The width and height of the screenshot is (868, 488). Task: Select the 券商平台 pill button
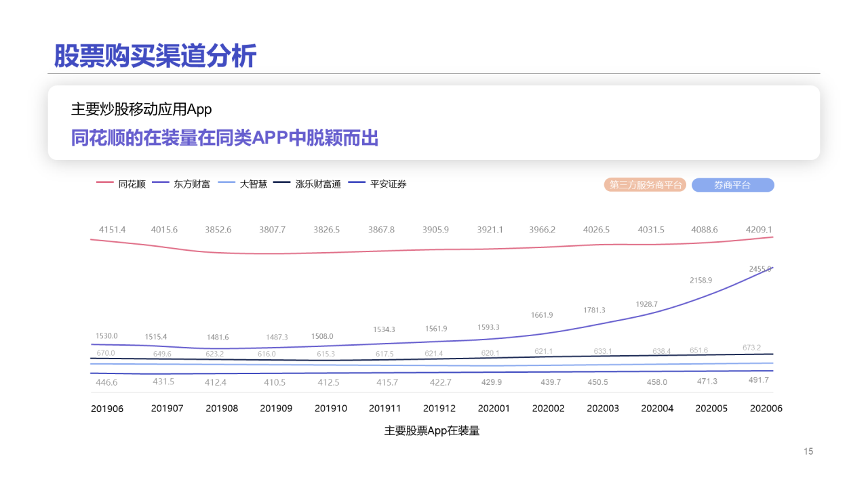click(732, 185)
